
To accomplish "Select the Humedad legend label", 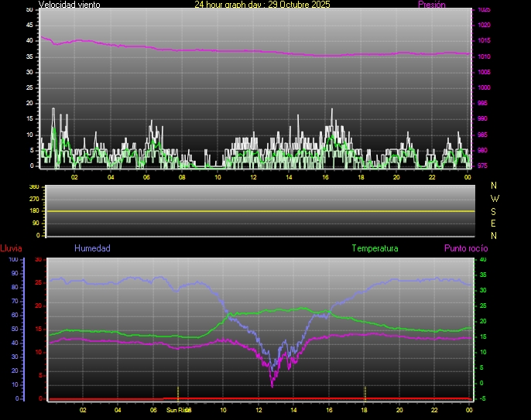I will [92, 248].
